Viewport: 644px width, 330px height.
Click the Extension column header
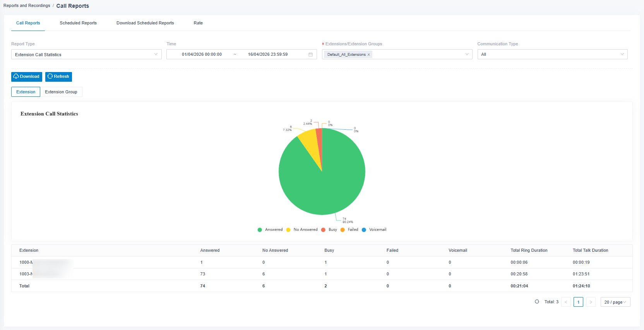pyautogui.click(x=29, y=251)
